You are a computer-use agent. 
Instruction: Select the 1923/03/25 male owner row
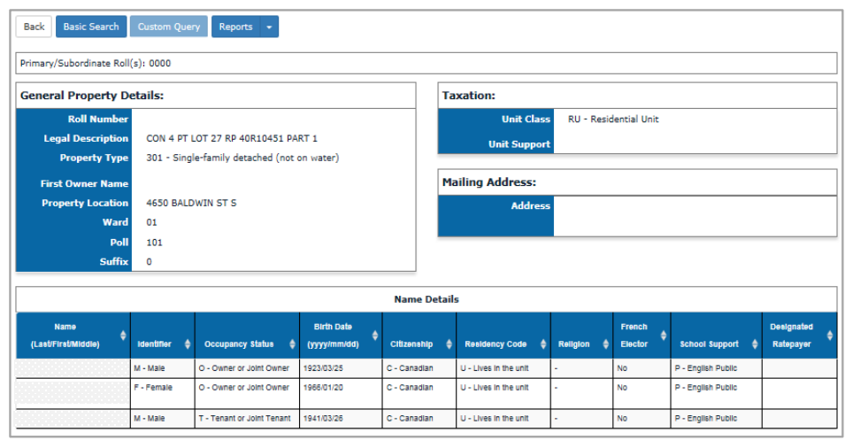click(426, 368)
